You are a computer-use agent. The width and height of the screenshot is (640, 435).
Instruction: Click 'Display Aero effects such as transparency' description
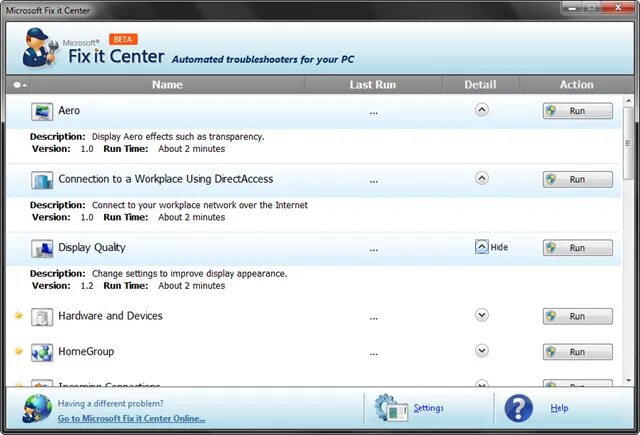tap(178, 137)
